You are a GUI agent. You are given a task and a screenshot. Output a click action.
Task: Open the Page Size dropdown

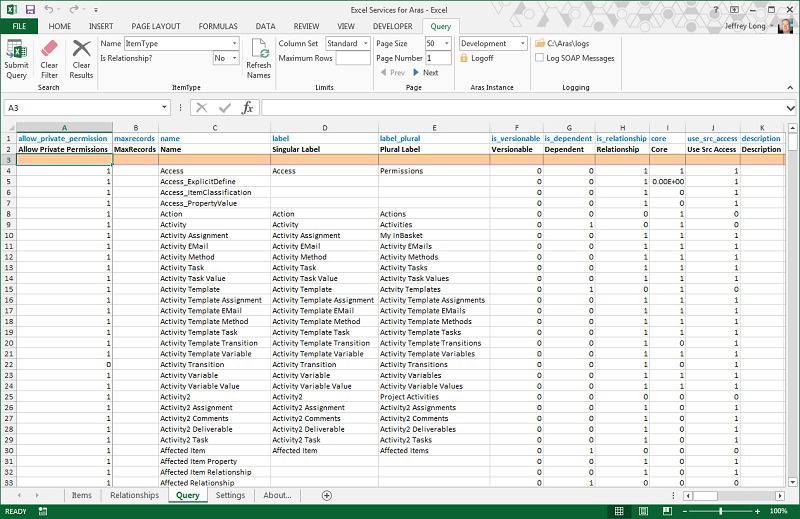[446, 43]
